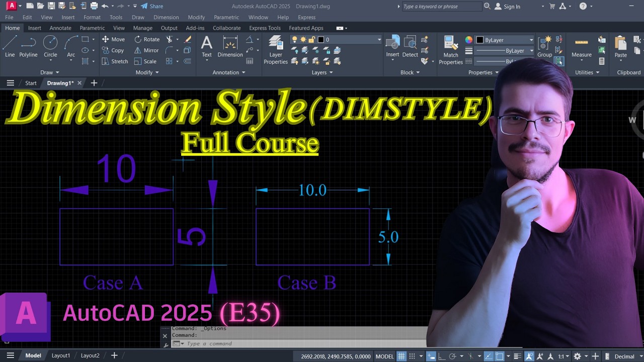Expand the Layers panel
The width and height of the screenshot is (644, 362).
(x=322, y=72)
